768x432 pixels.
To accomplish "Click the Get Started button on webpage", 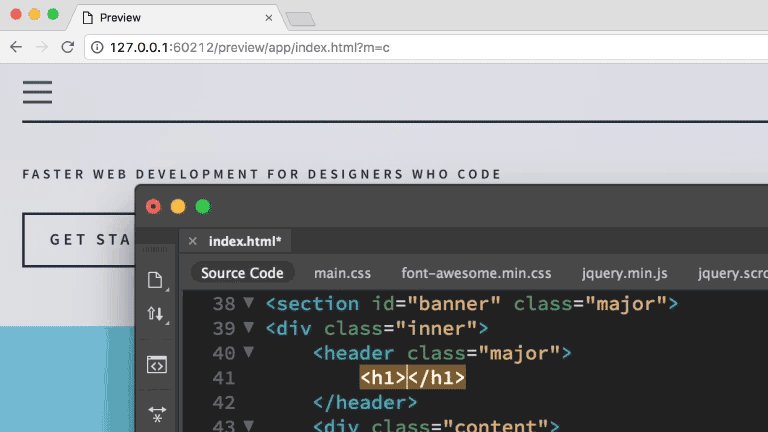I will (x=78, y=240).
